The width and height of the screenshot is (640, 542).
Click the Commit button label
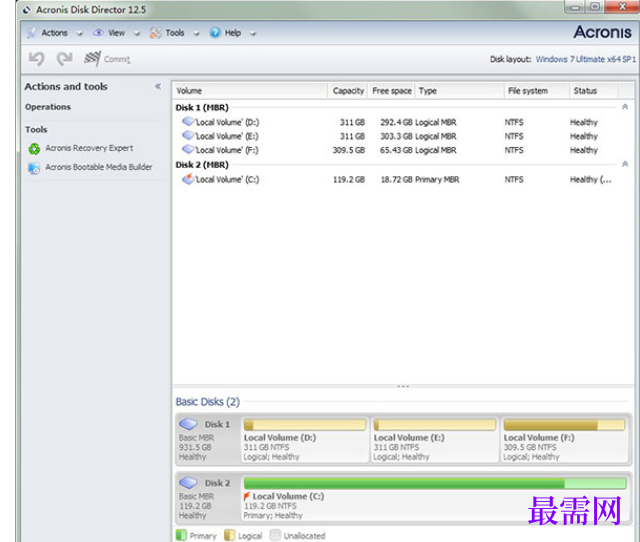[117, 60]
